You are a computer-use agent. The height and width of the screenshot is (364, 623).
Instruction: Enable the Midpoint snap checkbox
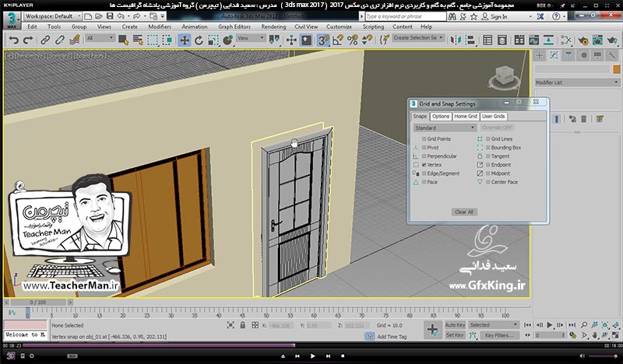coord(488,173)
